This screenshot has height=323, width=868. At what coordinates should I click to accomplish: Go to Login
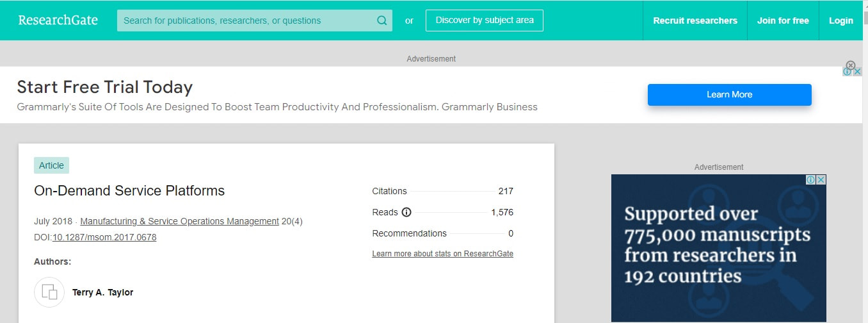840,21
